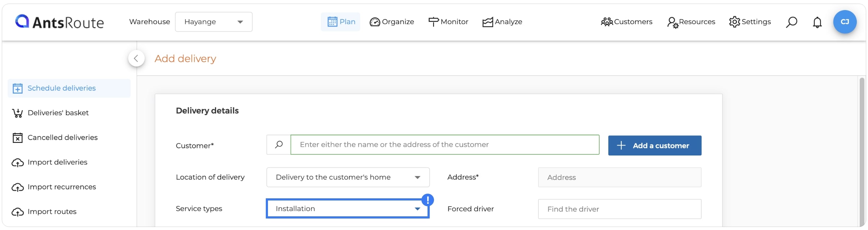The width and height of the screenshot is (868, 230).
Task: Click the Resources person-gear icon
Action: tap(672, 23)
